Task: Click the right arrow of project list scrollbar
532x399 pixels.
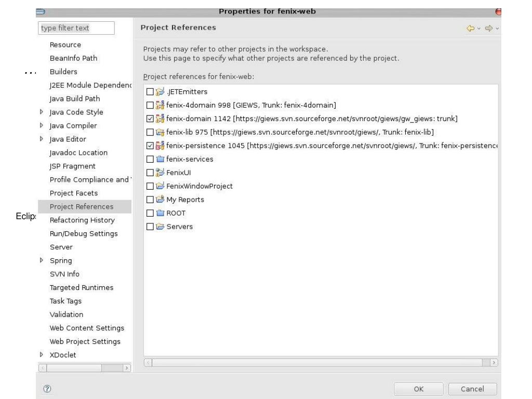Action: (494, 363)
